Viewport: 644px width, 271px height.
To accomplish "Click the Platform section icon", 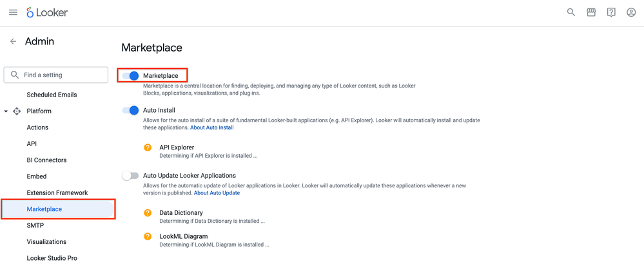I will pyautogui.click(x=17, y=111).
